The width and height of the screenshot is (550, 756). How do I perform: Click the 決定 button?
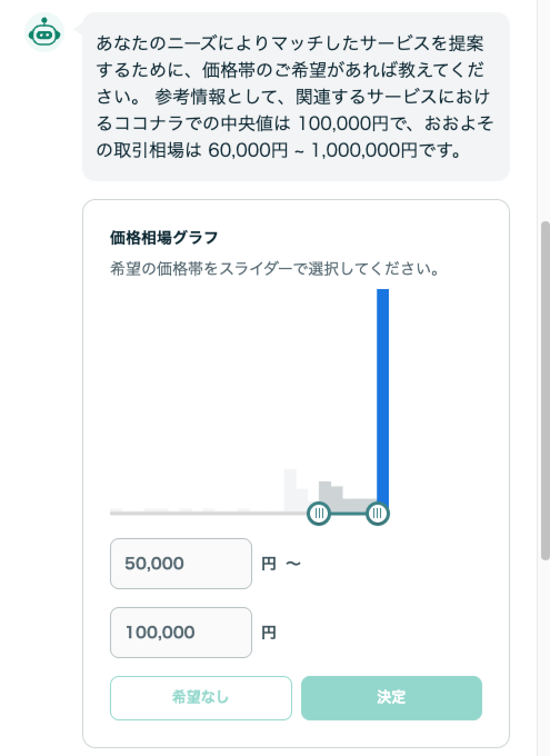click(392, 698)
